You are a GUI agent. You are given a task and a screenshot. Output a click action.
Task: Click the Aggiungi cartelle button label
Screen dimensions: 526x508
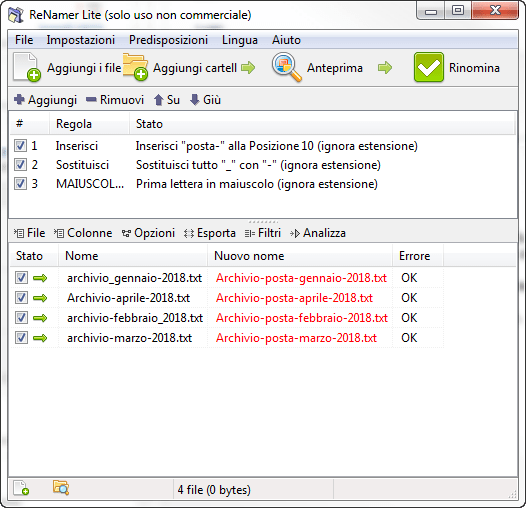point(195,68)
